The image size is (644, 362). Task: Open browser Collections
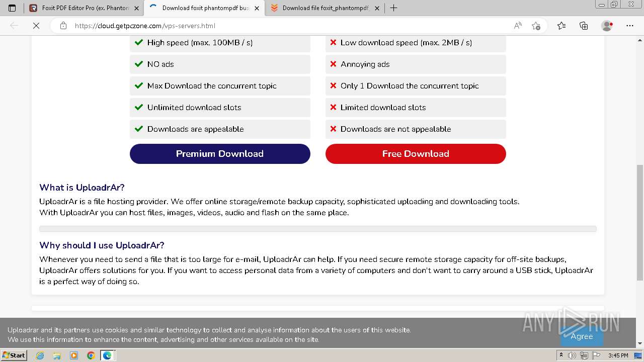(x=584, y=26)
